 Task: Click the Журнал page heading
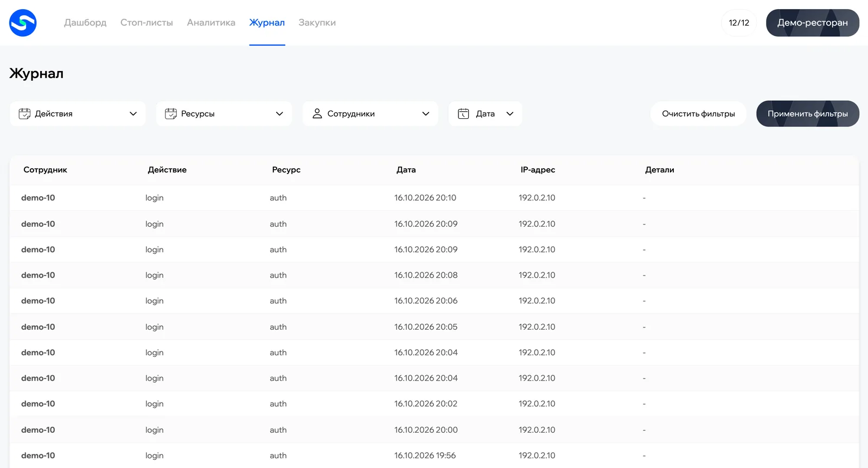(x=36, y=73)
